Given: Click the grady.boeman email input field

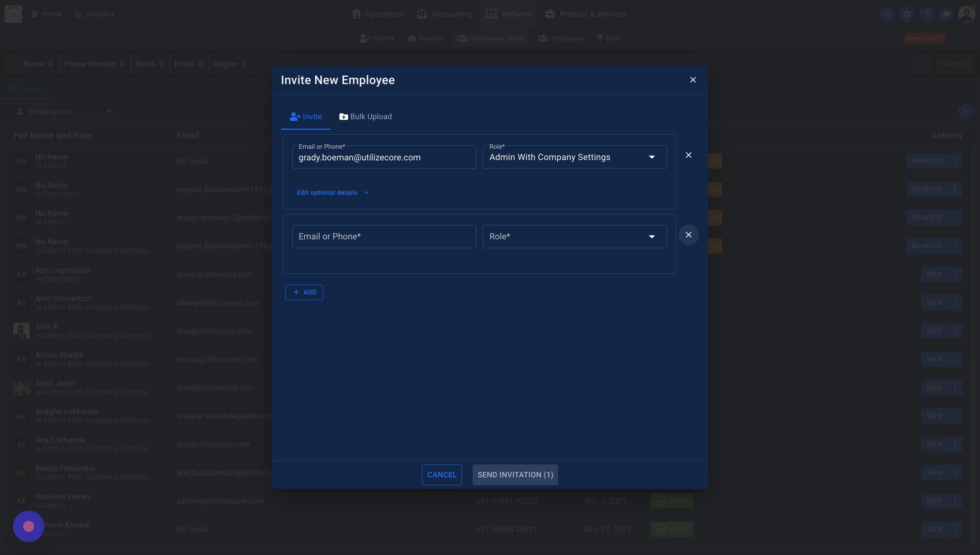Looking at the screenshot, I should pos(383,157).
